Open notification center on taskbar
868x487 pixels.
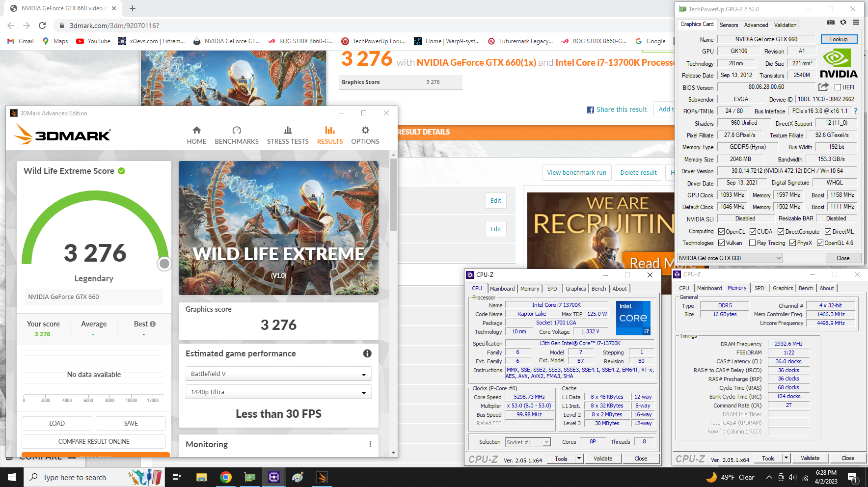point(852,477)
